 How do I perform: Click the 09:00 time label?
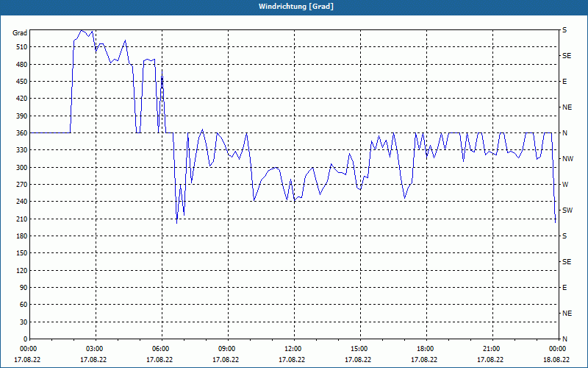click(x=228, y=349)
